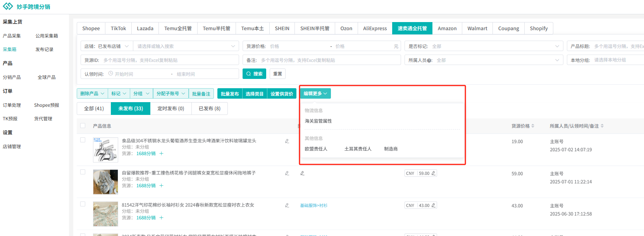Click the magnifier 搜索 button

(254, 74)
